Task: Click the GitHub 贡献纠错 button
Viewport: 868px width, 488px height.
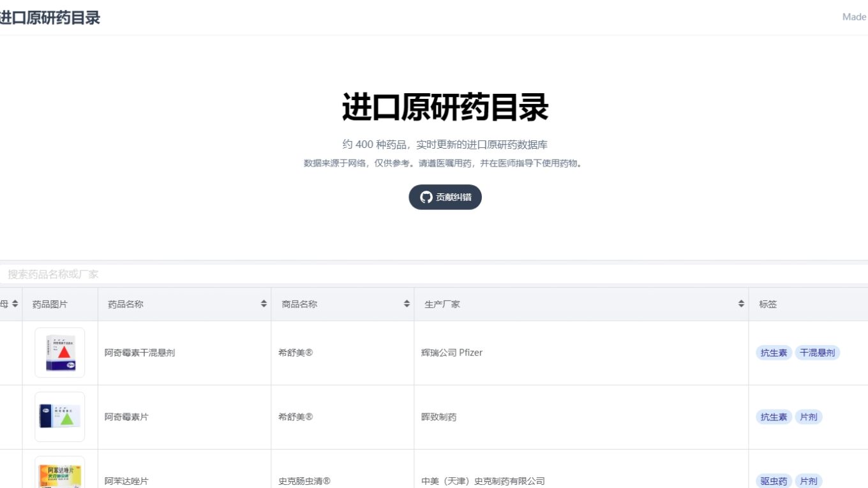Action: click(445, 197)
